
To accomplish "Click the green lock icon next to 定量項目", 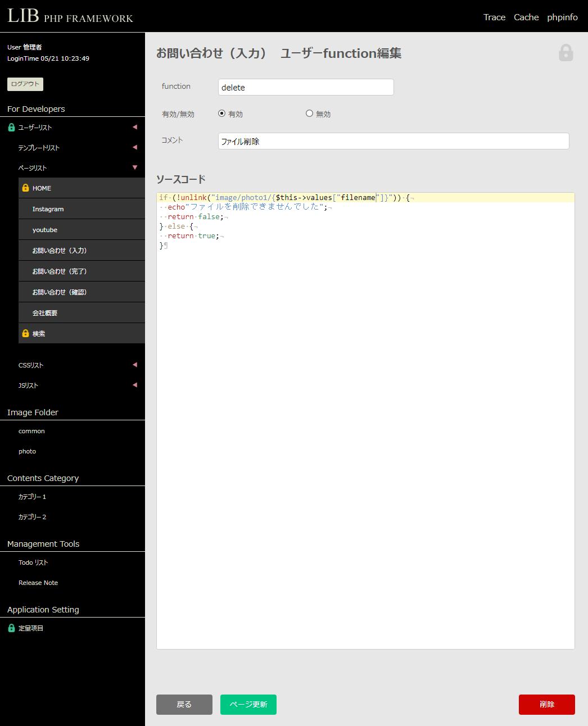I will click(11, 628).
